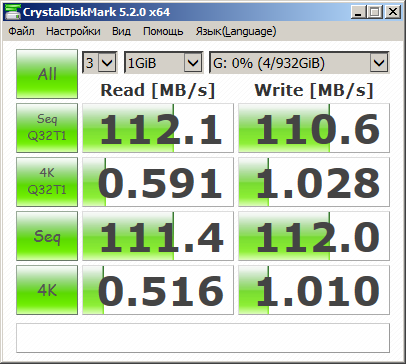The height and width of the screenshot is (364, 406).
Task: Open the 1GiB test size dropdown
Action: (163, 63)
